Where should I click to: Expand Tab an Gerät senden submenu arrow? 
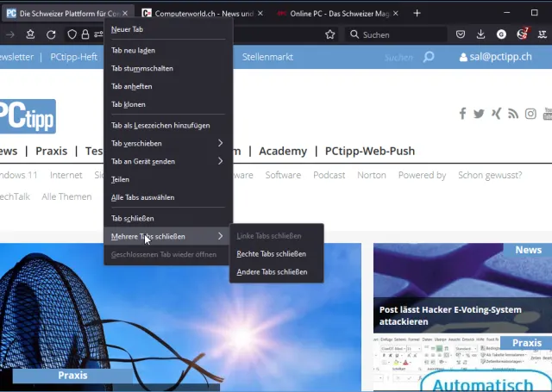[221, 161]
